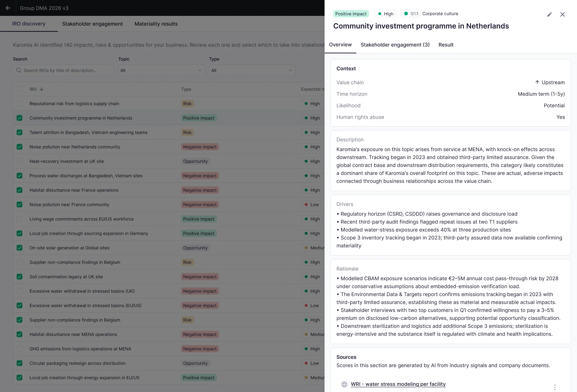Screen dimensions: 577x392
Task: Open the WRI source options menu
Action: click(x=555, y=387)
